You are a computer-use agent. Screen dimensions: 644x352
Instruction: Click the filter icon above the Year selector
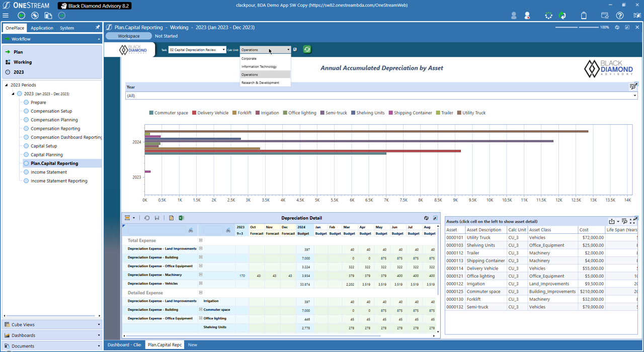click(x=633, y=87)
